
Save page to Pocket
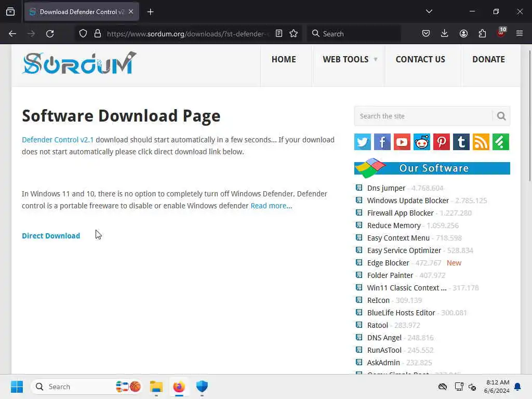click(x=426, y=34)
